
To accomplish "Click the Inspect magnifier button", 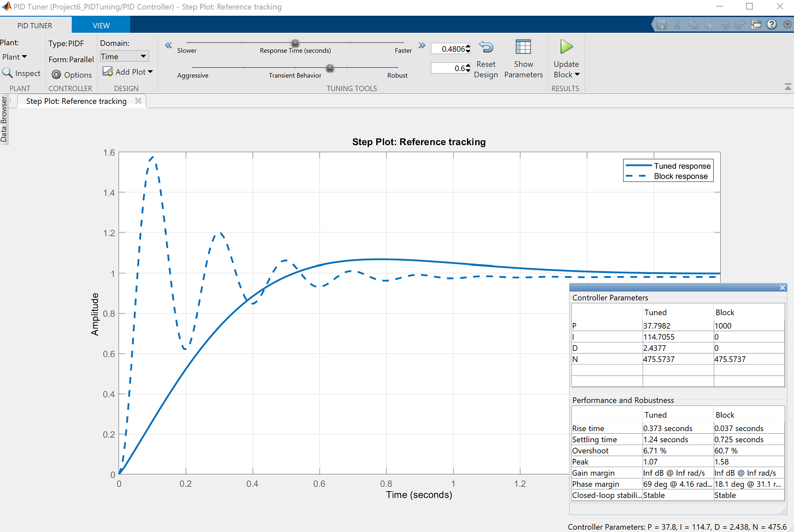I will pyautogui.click(x=21, y=73).
